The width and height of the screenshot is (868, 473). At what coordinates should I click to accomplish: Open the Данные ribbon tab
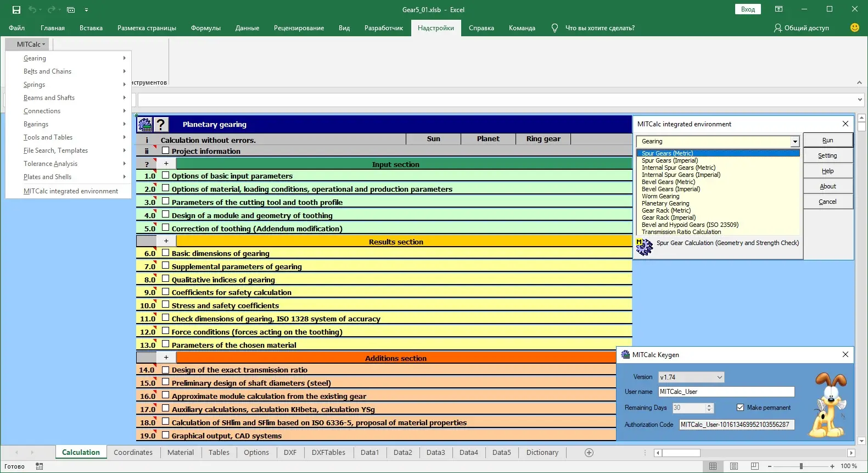pos(247,28)
